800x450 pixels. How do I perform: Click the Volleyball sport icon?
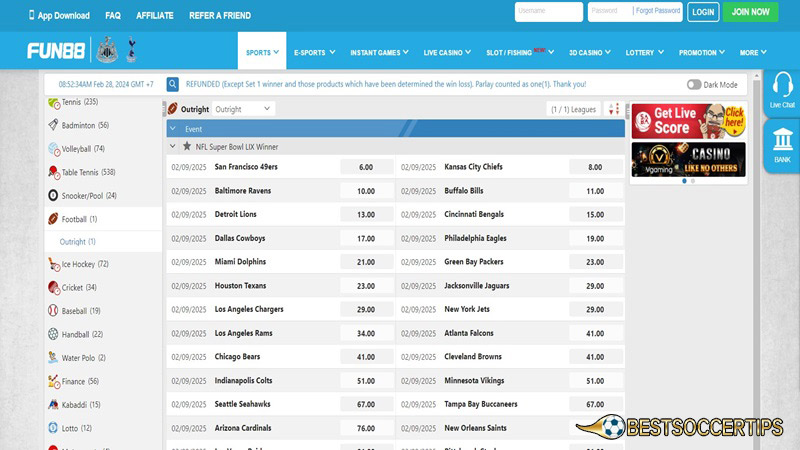54,148
